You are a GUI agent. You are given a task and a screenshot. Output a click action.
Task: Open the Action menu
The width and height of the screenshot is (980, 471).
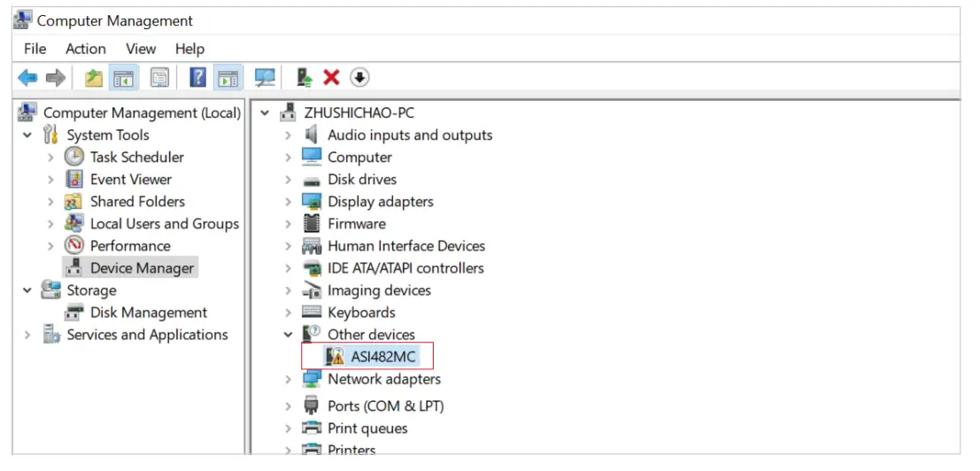(85, 49)
